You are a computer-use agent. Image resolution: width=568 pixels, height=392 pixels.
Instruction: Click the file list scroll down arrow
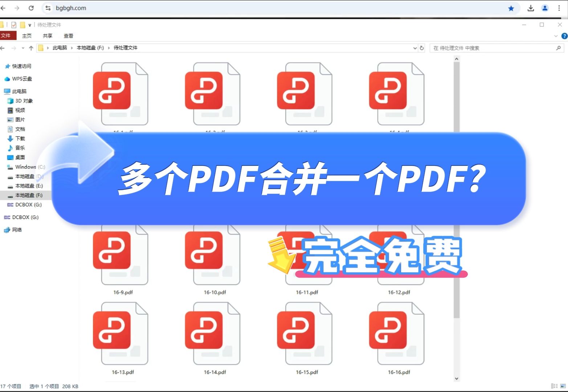click(x=457, y=379)
